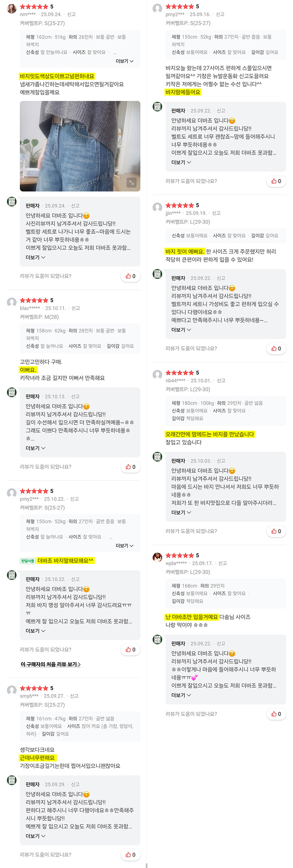293x868 pixels.
Task: Open the jeans review photo thumbnail
Action: (x=80, y=146)
